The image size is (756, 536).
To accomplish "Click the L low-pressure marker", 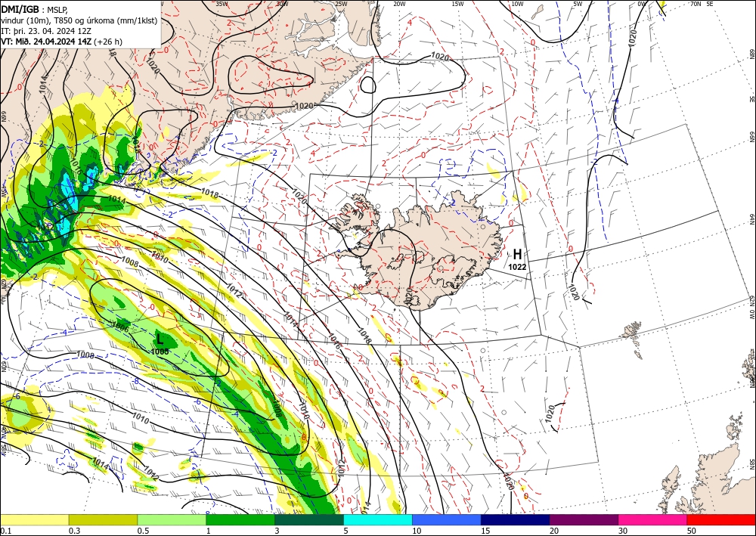I will point(160,339).
